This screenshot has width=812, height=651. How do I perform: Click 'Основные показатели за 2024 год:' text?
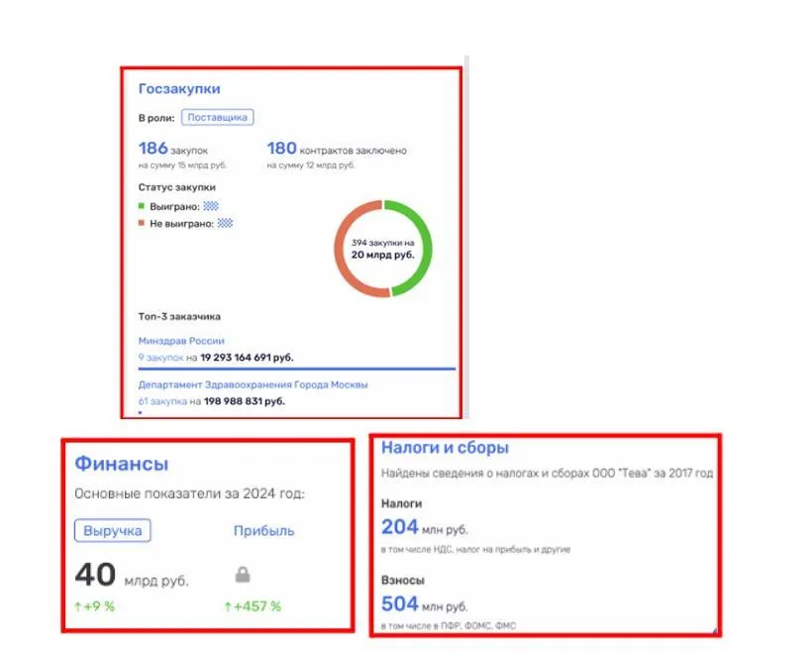[189, 493]
